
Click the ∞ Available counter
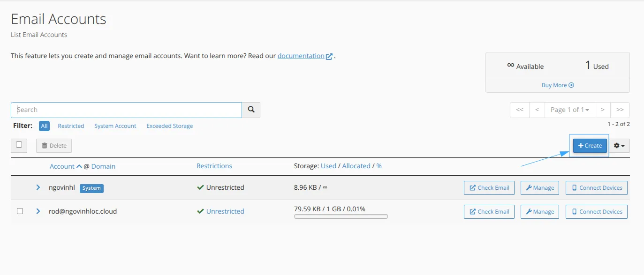coord(525,66)
